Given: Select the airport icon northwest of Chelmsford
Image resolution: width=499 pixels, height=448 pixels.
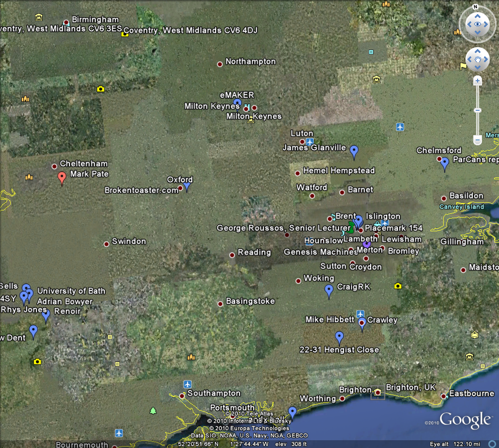Looking at the screenshot, I should [x=400, y=127].
